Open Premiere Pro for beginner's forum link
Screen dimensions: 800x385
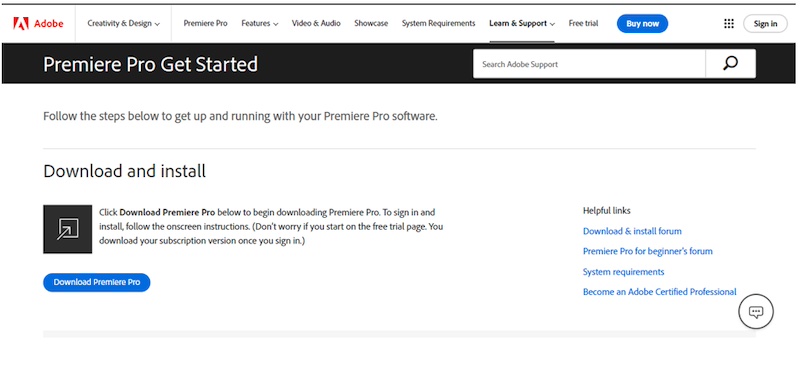(x=647, y=251)
